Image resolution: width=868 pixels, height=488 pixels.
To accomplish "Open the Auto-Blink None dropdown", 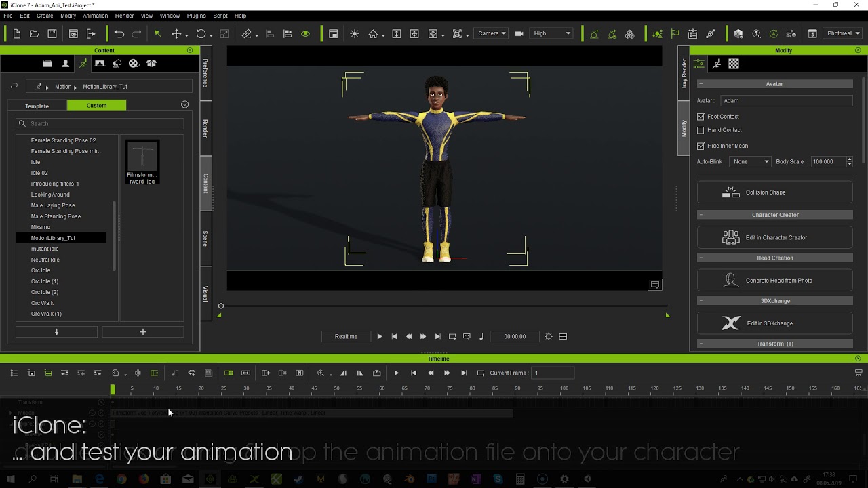I will pos(750,161).
